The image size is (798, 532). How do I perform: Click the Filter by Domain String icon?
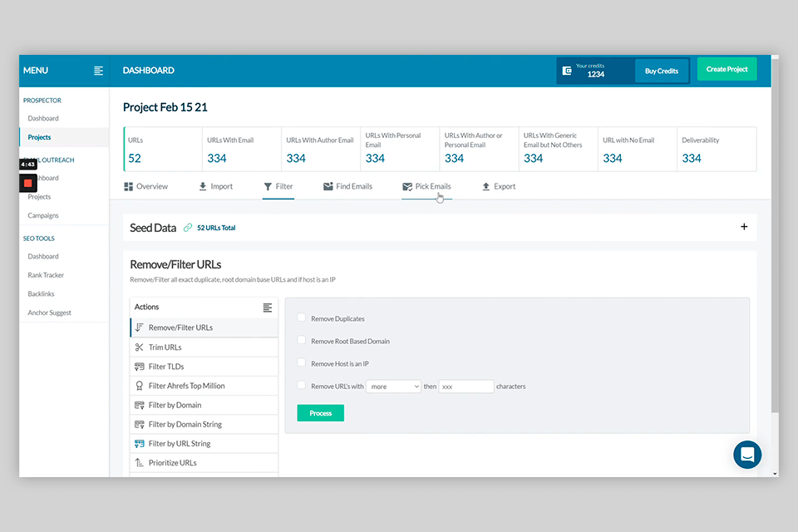139,425
